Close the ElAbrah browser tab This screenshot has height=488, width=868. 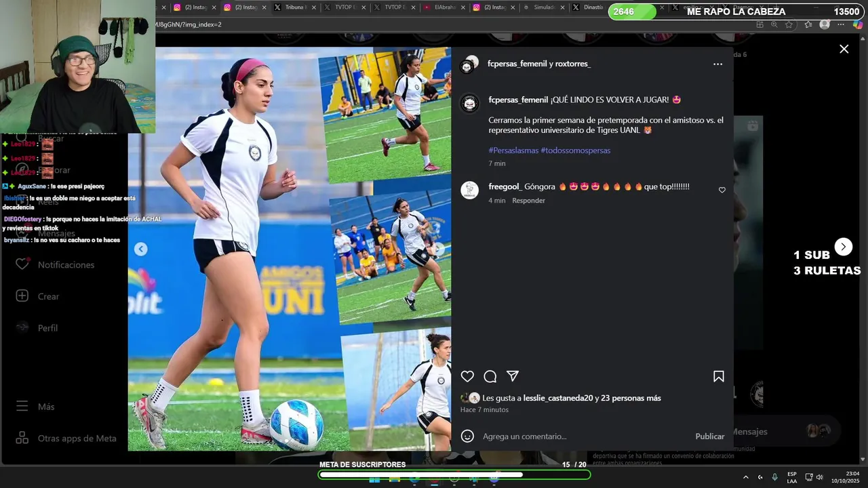pos(462,7)
